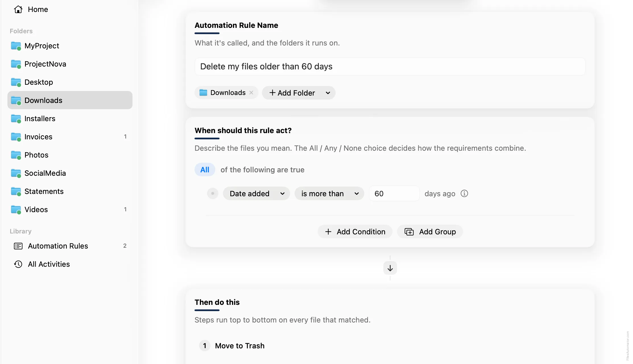Open the is more than dropdown

[x=329, y=194]
